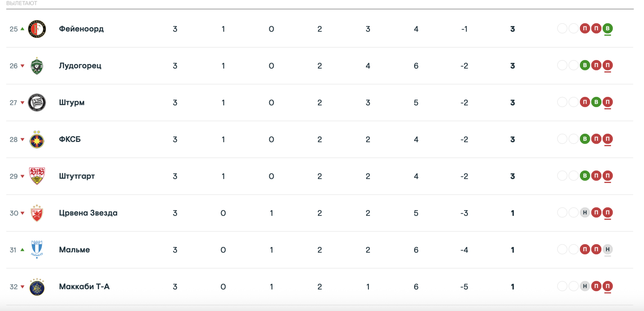
Task: Open Црвена Звезда team page
Action: pyautogui.click(x=88, y=213)
